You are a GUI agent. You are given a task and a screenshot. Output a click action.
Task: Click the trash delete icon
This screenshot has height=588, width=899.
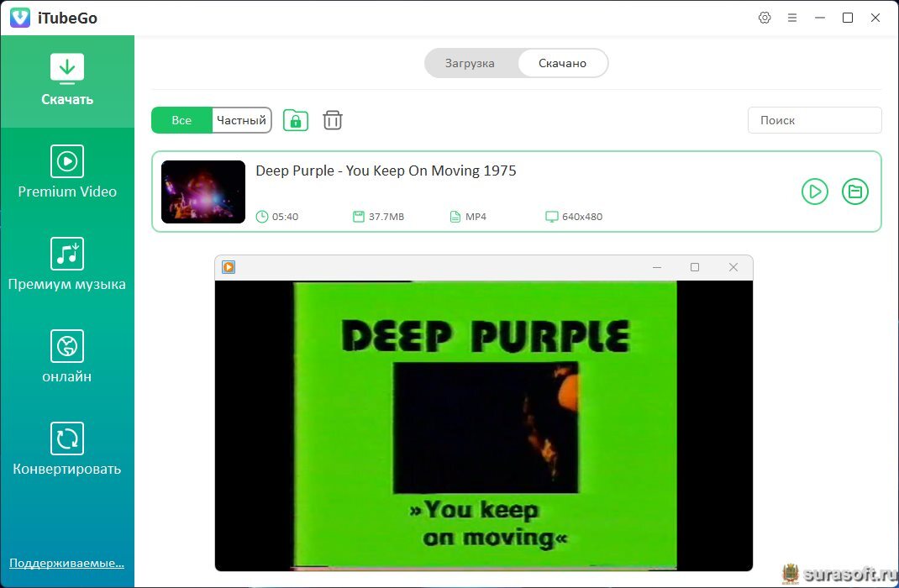pyautogui.click(x=333, y=120)
